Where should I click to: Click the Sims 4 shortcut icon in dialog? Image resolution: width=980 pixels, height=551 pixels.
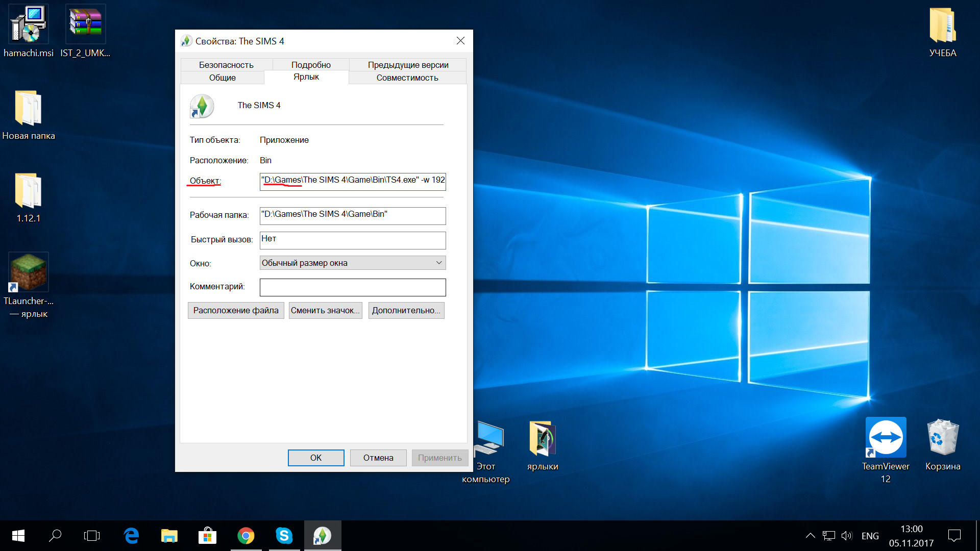[202, 106]
